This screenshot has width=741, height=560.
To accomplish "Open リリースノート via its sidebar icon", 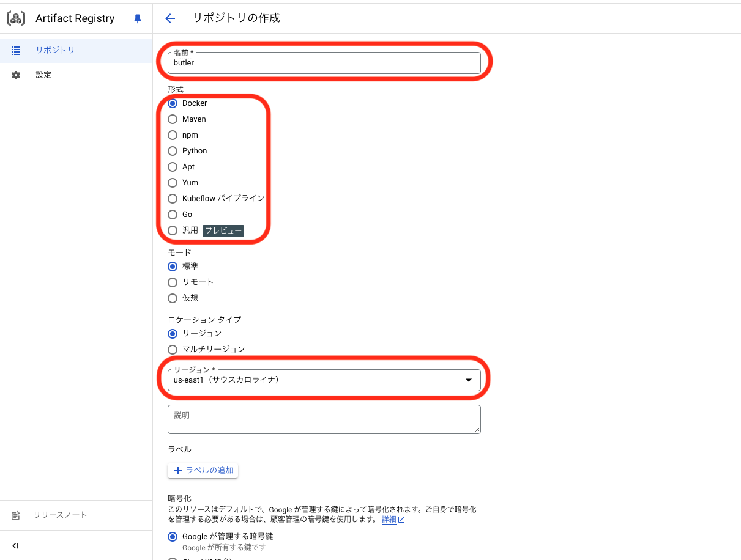I will click(x=16, y=515).
